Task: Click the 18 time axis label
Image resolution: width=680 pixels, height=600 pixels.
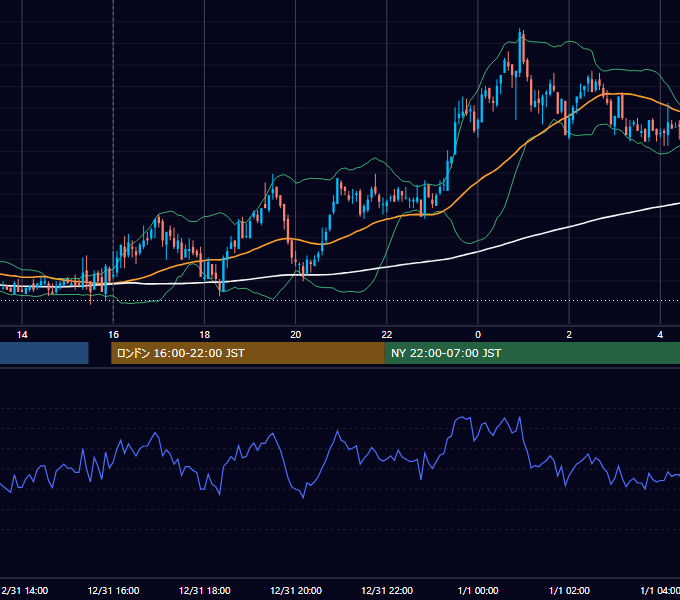Action: click(204, 335)
